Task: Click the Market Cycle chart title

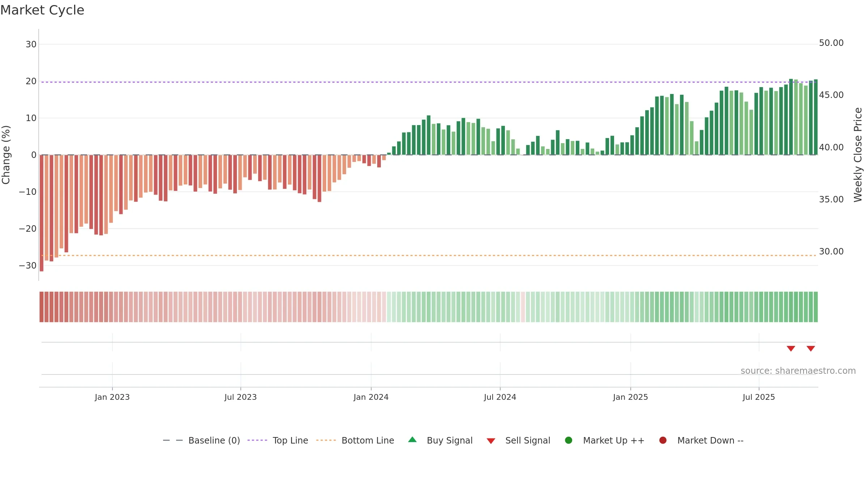Action: 42,10
